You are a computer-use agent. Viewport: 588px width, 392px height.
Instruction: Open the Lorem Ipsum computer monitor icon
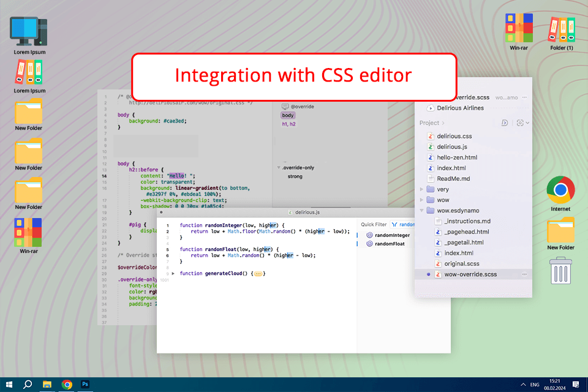[29, 31]
